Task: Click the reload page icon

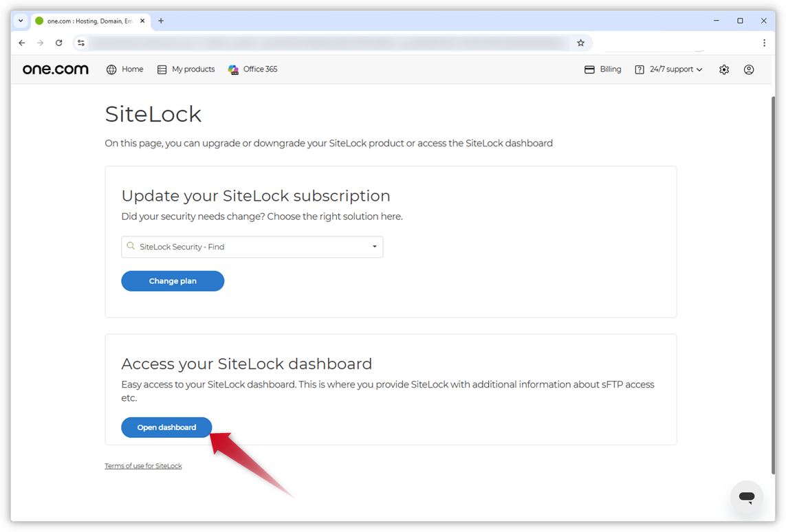Action: 58,43
